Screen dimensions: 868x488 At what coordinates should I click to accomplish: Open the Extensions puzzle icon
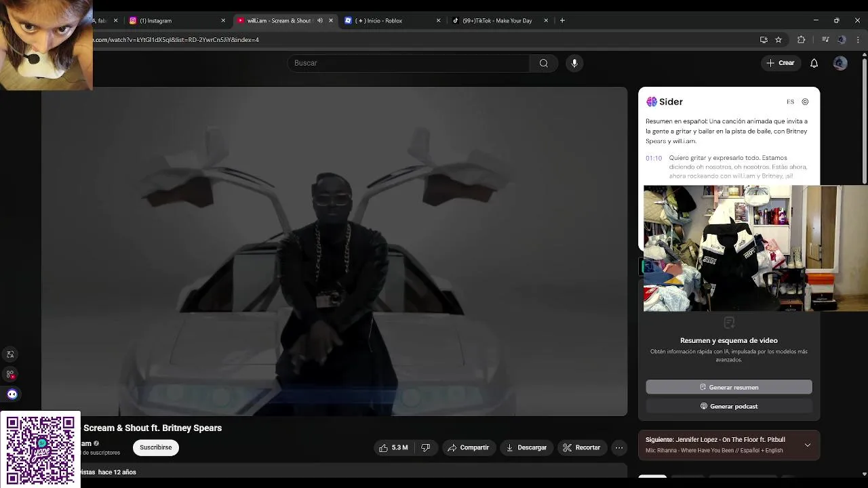pos(801,40)
